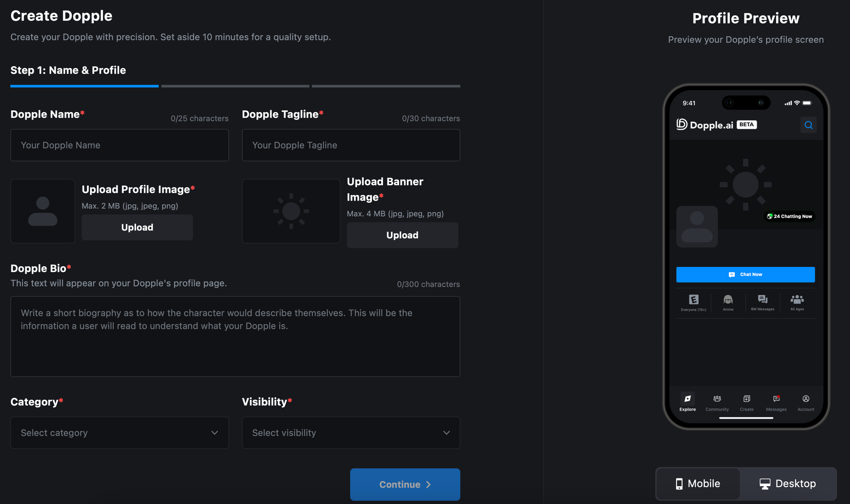Open Messages icon in phone preview
Screen dimensions: 850x504
point(776,399)
